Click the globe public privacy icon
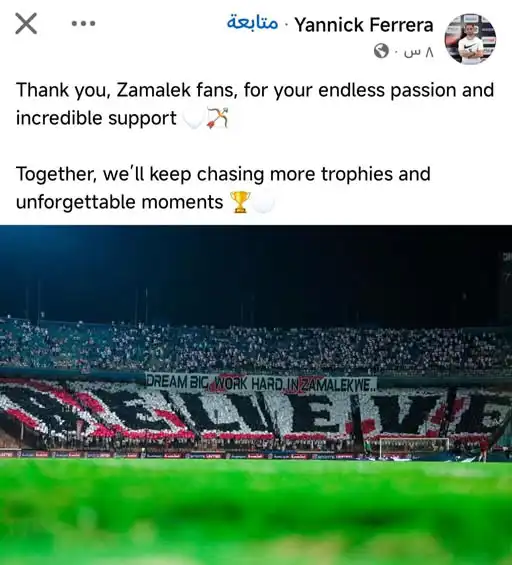This screenshot has height=565, width=512. pyautogui.click(x=381, y=51)
